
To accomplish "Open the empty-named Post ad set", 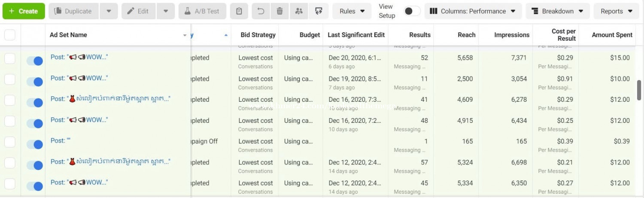I will coord(61,140).
